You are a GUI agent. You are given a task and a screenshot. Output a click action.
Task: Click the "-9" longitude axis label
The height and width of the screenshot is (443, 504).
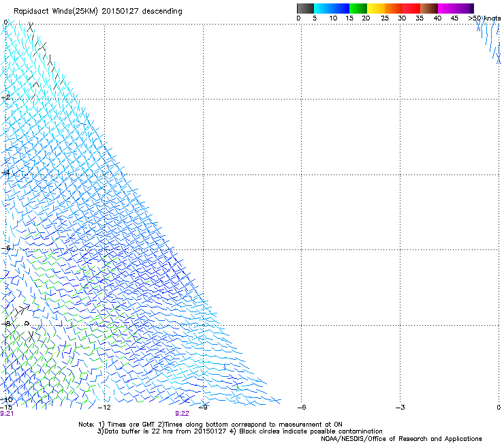coord(203,408)
